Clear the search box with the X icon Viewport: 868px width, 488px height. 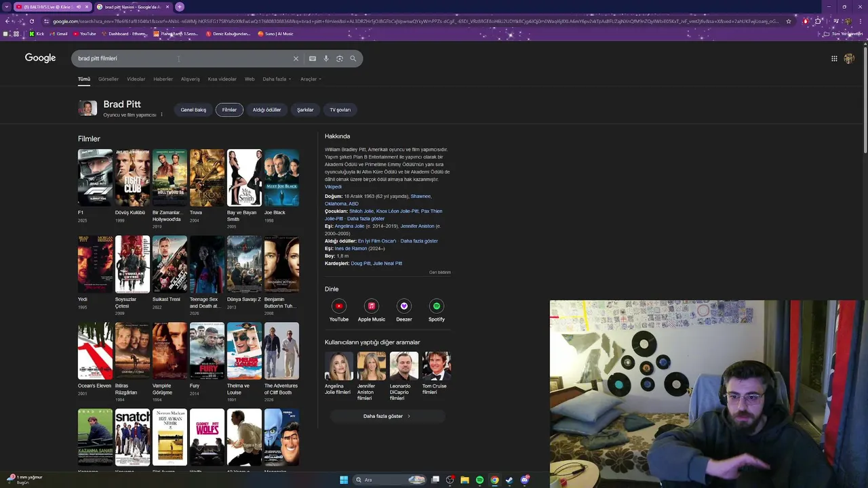pos(296,58)
